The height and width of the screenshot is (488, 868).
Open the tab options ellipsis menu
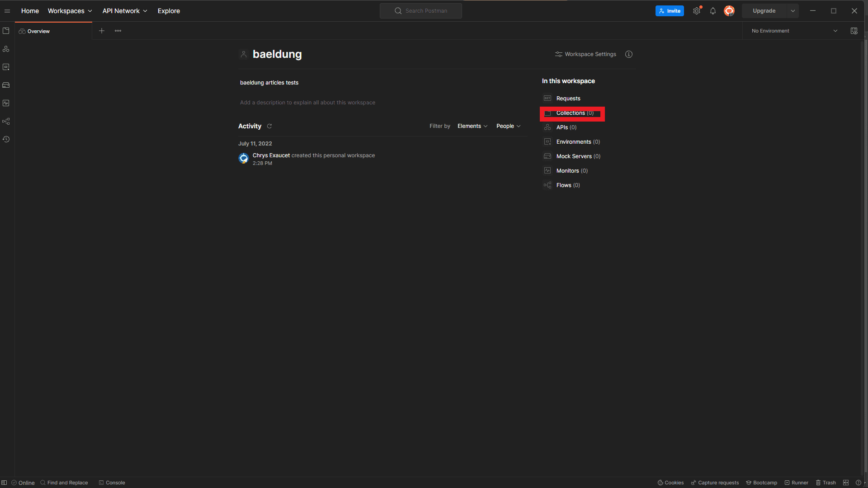coord(118,31)
